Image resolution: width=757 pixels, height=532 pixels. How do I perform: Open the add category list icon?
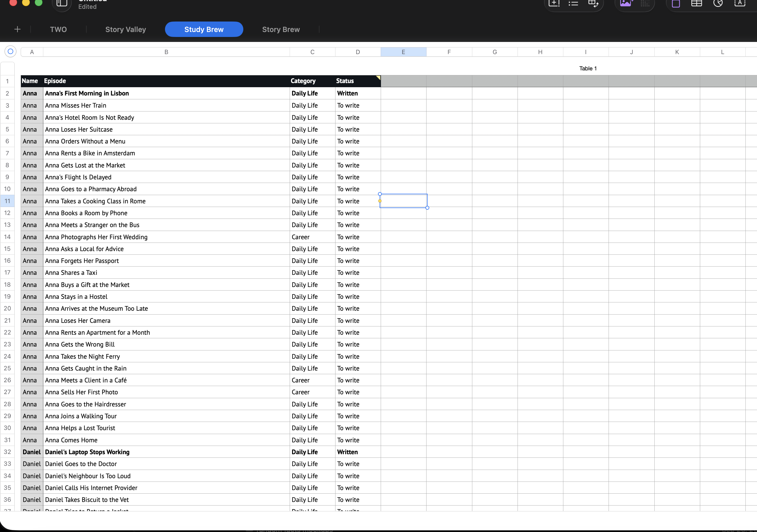click(x=573, y=3)
